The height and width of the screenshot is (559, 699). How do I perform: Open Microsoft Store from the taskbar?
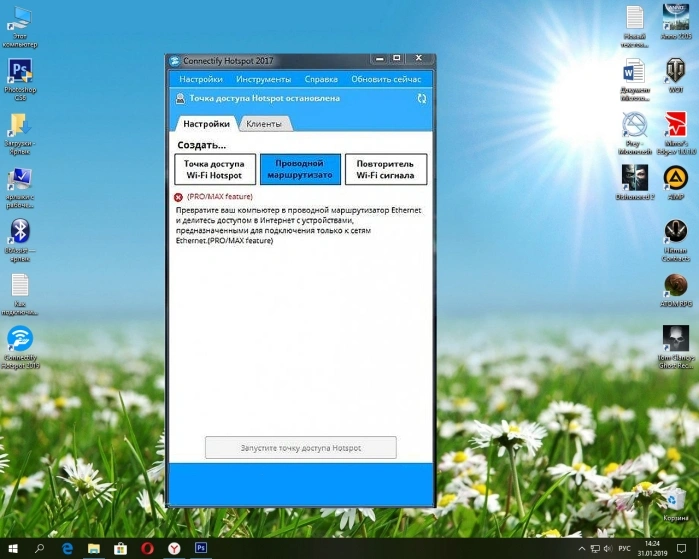pyautogui.click(x=120, y=548)
